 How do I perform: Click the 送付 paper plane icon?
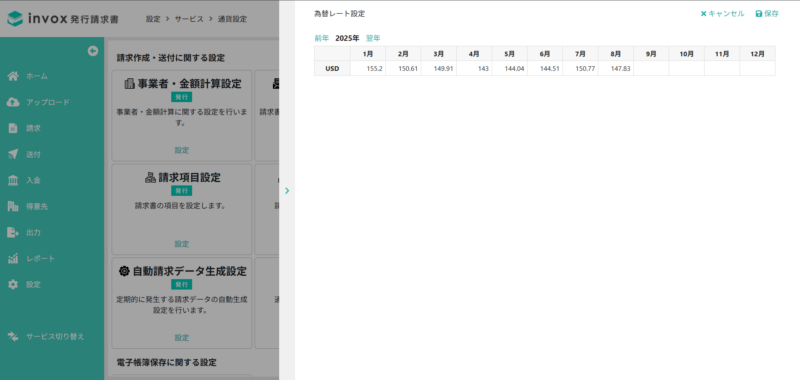point(13,154)
